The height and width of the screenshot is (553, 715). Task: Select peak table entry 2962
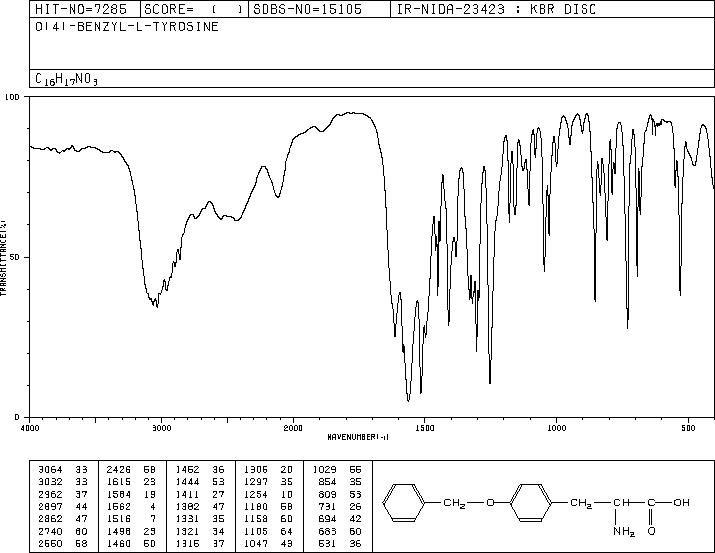[x=50, y=494]
